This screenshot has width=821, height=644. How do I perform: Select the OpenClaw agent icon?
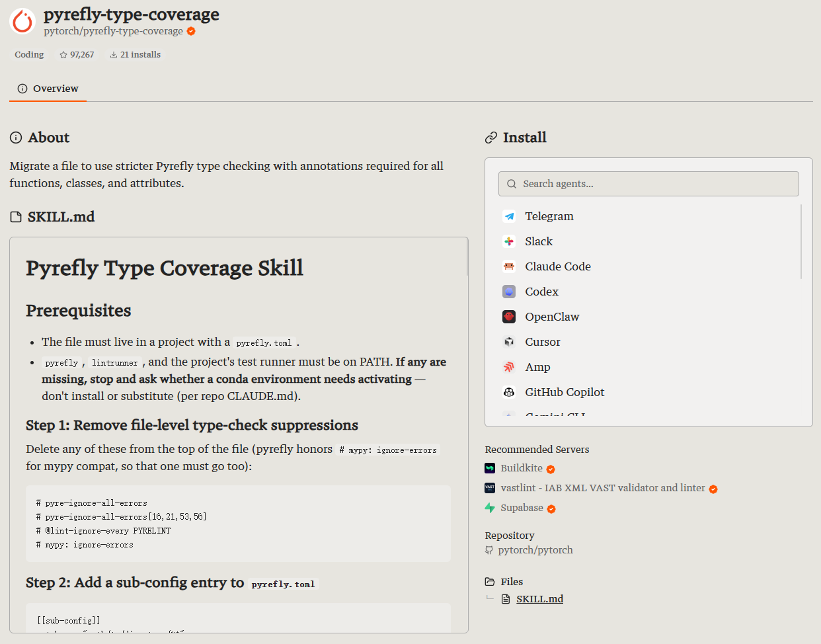509,317
